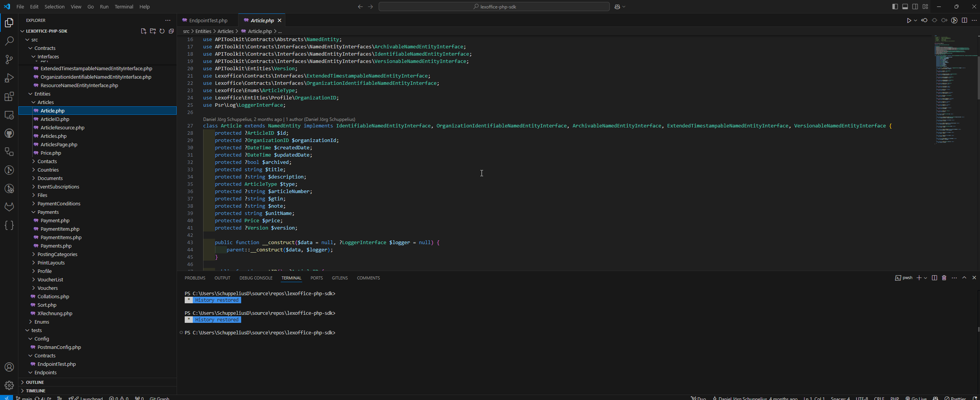Screen dimensions: 980x400
Task: Toggle the bottom panel visibility
Action: pyautogui.click(x=905, y=7)
